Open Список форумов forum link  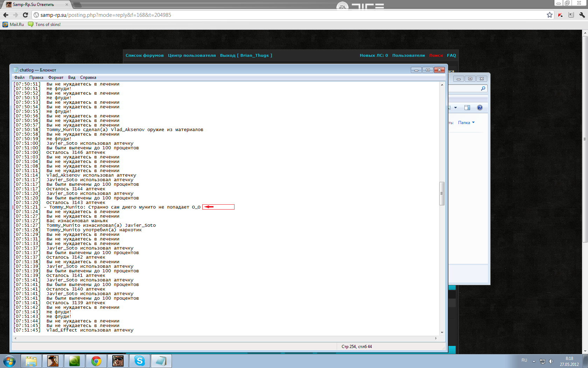pos(145,55)
